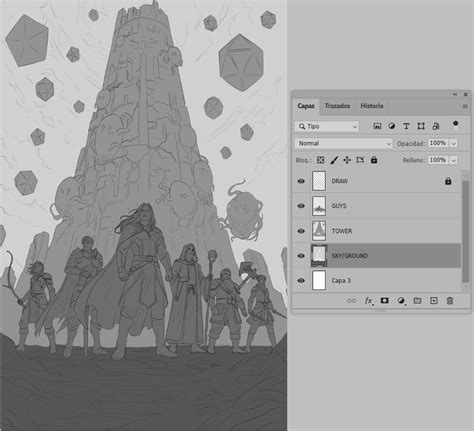This screenshot has height=431, width=474.
Task: Click the type layer filter icon
Action: (x=406, y=126)
